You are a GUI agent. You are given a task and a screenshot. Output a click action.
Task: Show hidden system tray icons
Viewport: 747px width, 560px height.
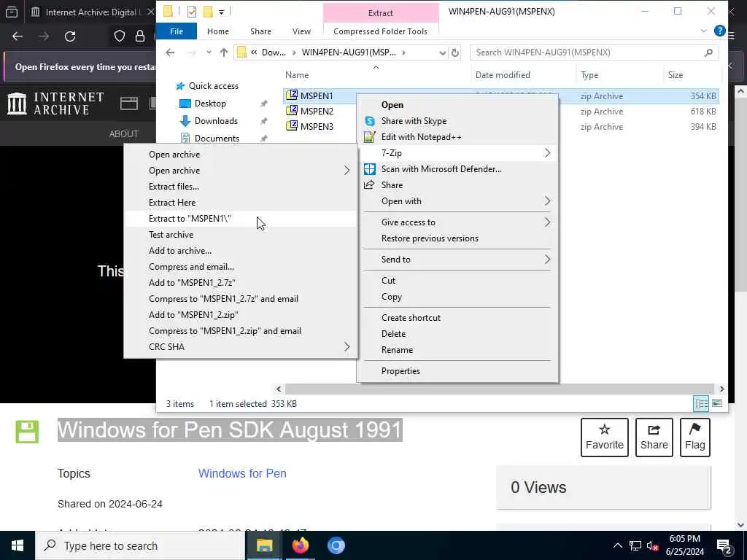(617, 545)
